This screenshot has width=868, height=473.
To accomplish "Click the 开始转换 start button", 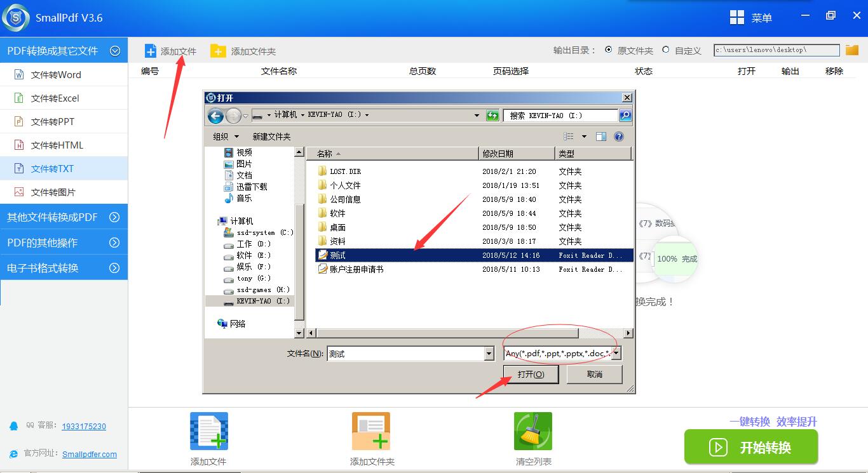I will click(x=751, y=447).
